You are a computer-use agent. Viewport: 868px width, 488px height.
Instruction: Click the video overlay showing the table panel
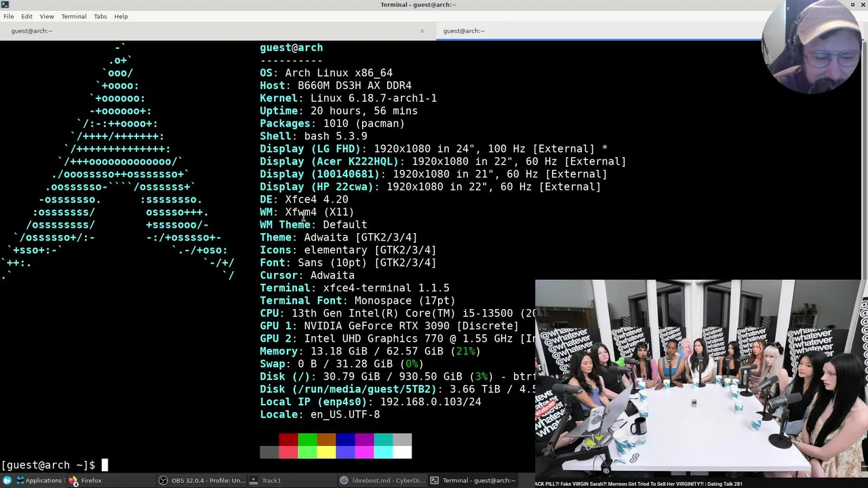tap(701, 378)
